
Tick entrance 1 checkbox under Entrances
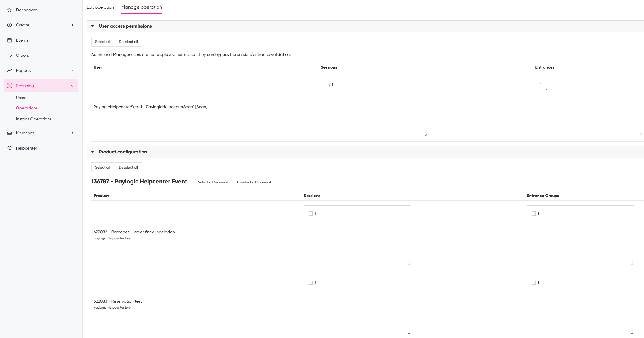[x=542, y=91]
